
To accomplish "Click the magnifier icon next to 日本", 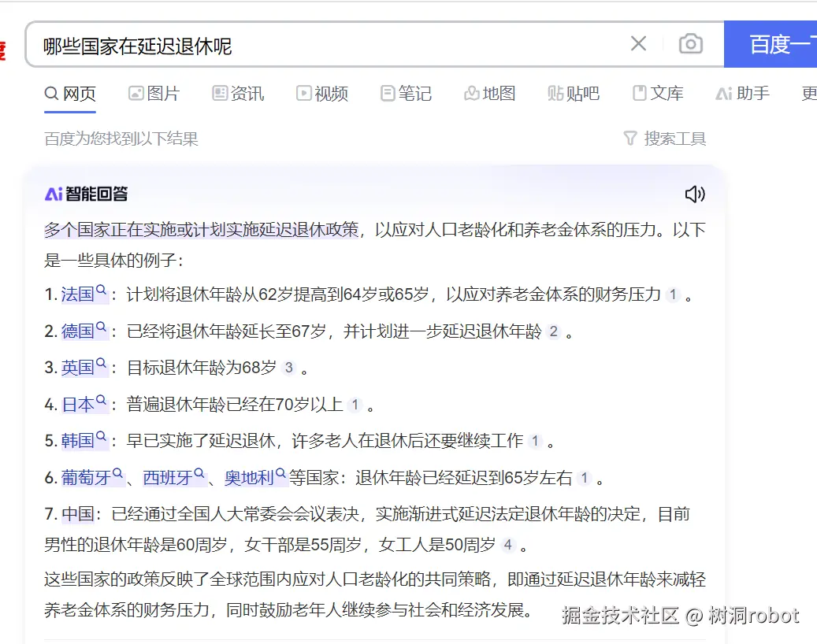I will pyautogui.click(x=102, y=399).
